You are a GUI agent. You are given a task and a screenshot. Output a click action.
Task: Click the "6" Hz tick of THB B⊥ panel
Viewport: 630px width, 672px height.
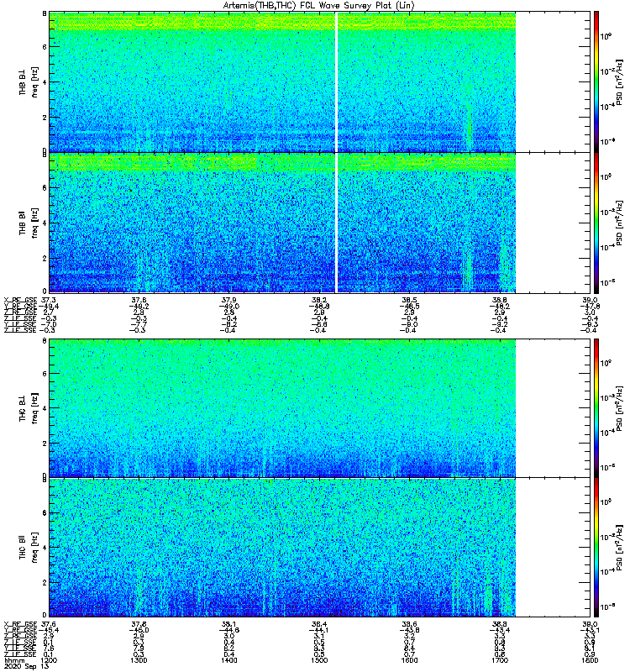[45, 47]
